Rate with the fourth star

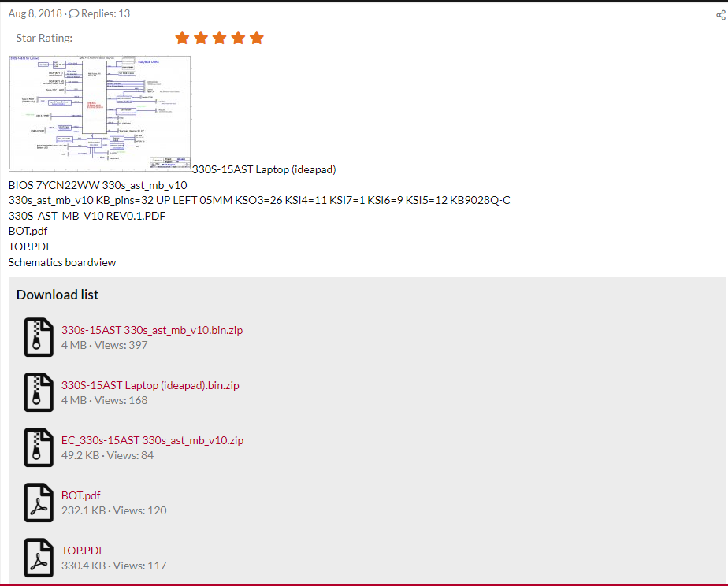point(238,38)
